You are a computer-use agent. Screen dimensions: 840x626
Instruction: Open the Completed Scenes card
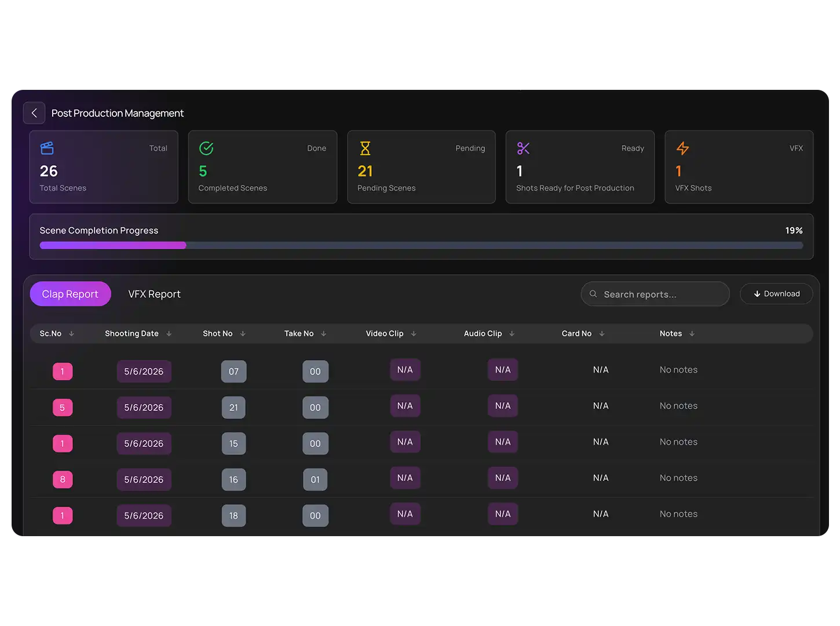pyautogui.click(x=262, y=167)
